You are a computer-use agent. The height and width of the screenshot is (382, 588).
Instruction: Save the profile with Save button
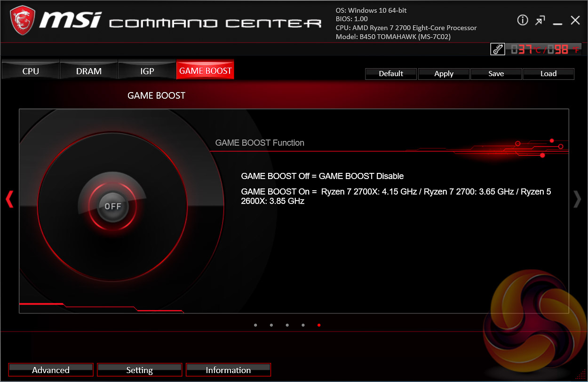pyautogui.click(x=496, y=74)
